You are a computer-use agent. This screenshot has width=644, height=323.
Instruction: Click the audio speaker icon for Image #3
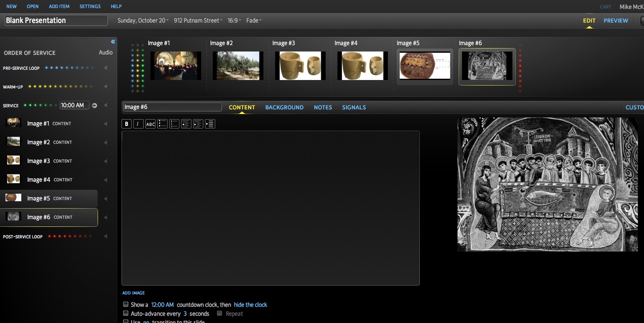[x=106, y=161]
